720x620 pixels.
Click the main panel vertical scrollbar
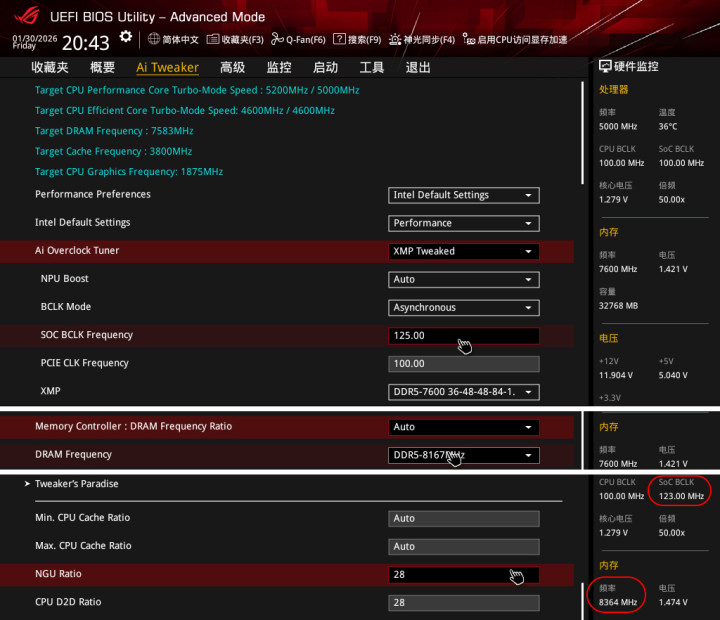[x=582, y=133]
